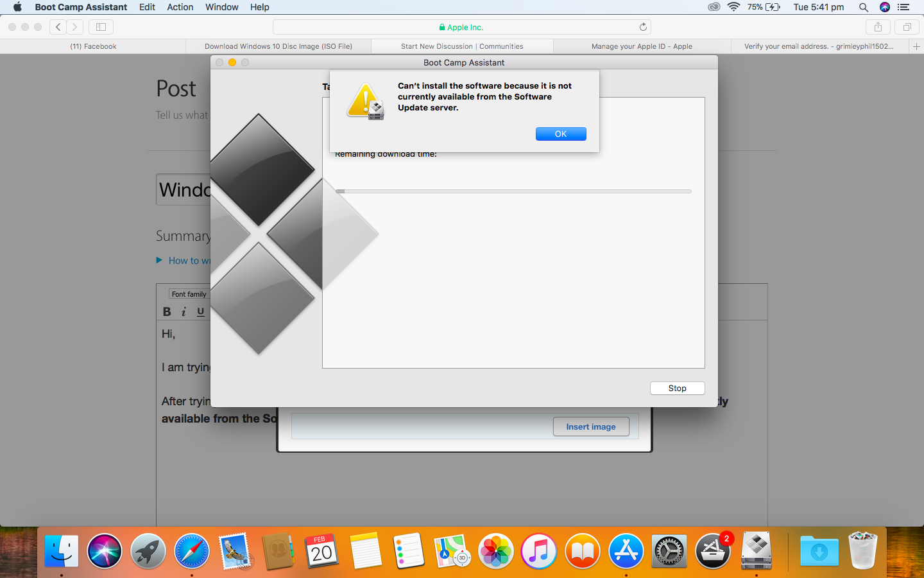Select Start New Discussion Communities tab

[x=462, y=46]
